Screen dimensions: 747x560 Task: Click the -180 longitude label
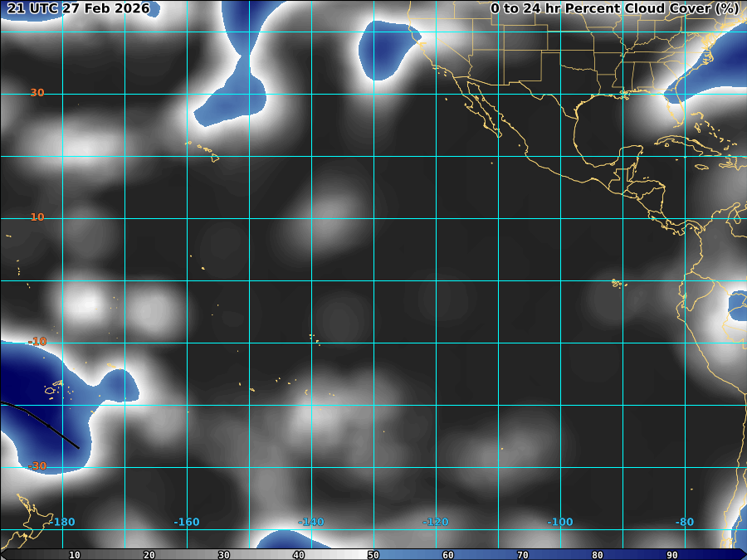61,522
